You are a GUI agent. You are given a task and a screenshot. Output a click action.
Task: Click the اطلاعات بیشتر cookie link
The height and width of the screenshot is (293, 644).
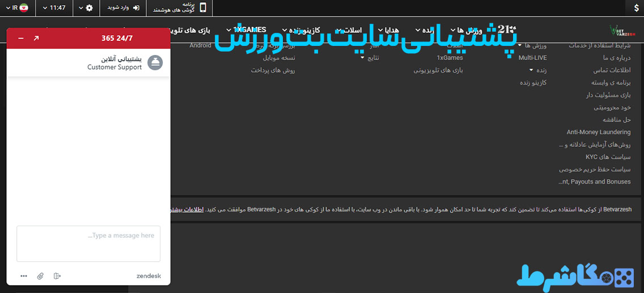pyautogui.click(x=187, y=209)
